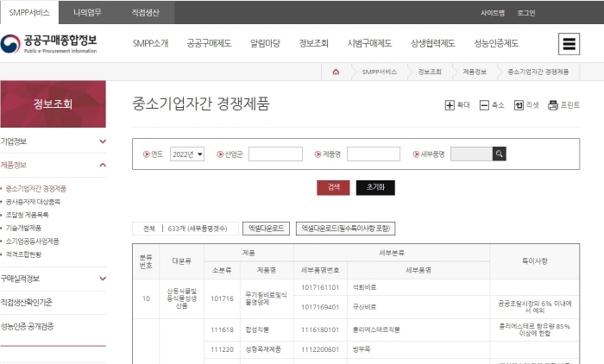Print page using 프린트 icon

pyautogui.click(x=553, y=105)
